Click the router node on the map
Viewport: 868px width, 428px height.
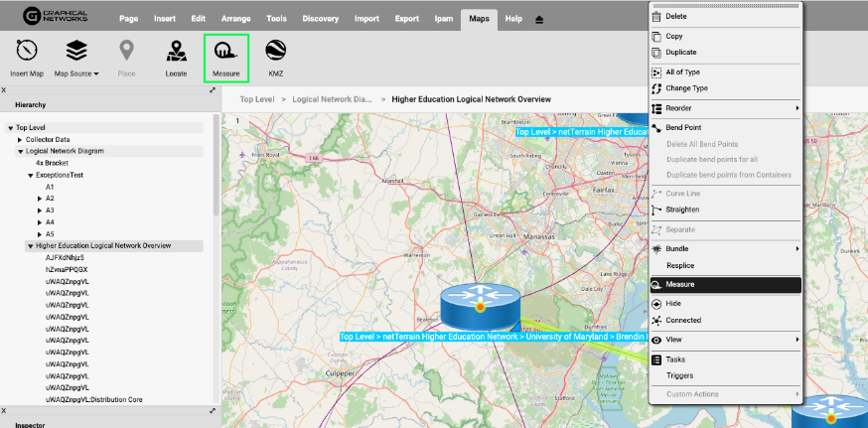coord(481,305)
